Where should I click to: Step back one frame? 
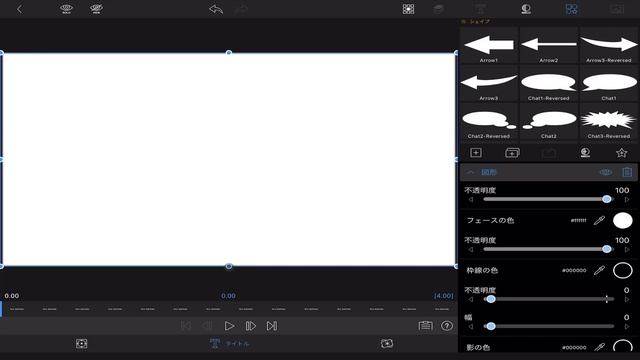click(207, 326)
